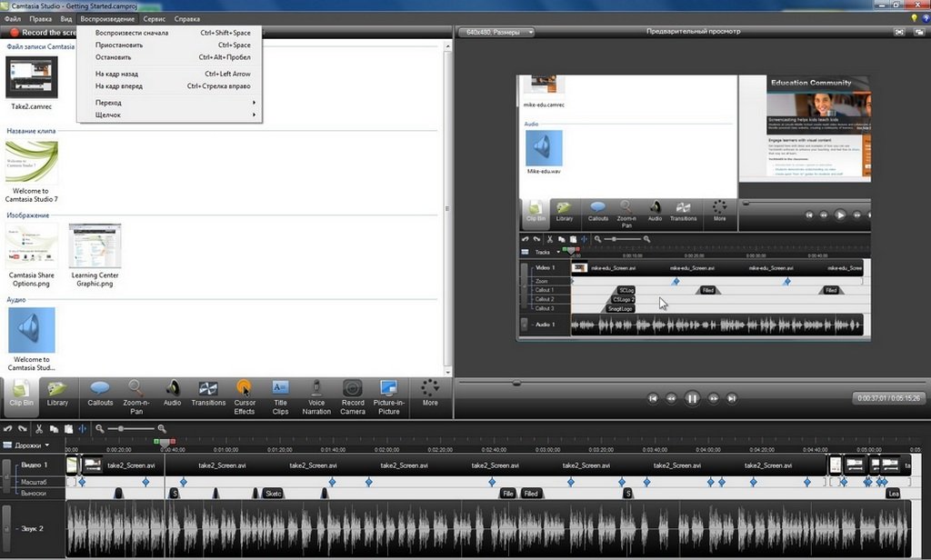Switch to the Library tab
The image size is (931, 560).
[57, 394]
